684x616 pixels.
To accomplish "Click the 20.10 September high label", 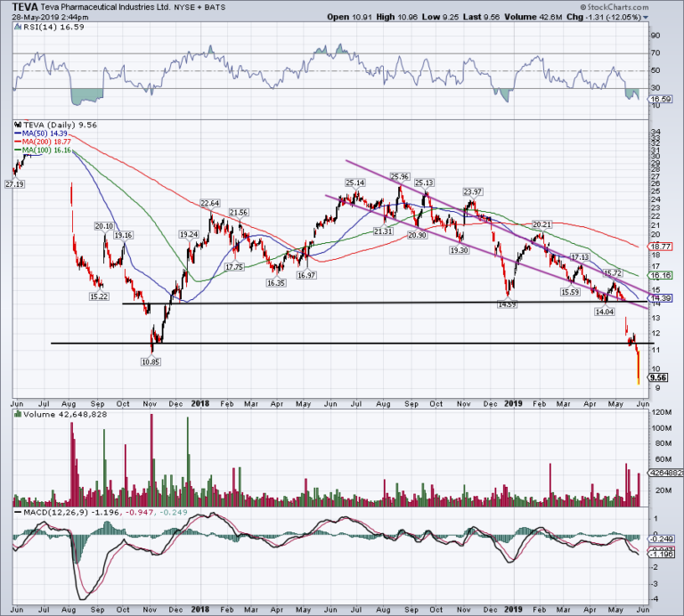I will click(104, 226).
